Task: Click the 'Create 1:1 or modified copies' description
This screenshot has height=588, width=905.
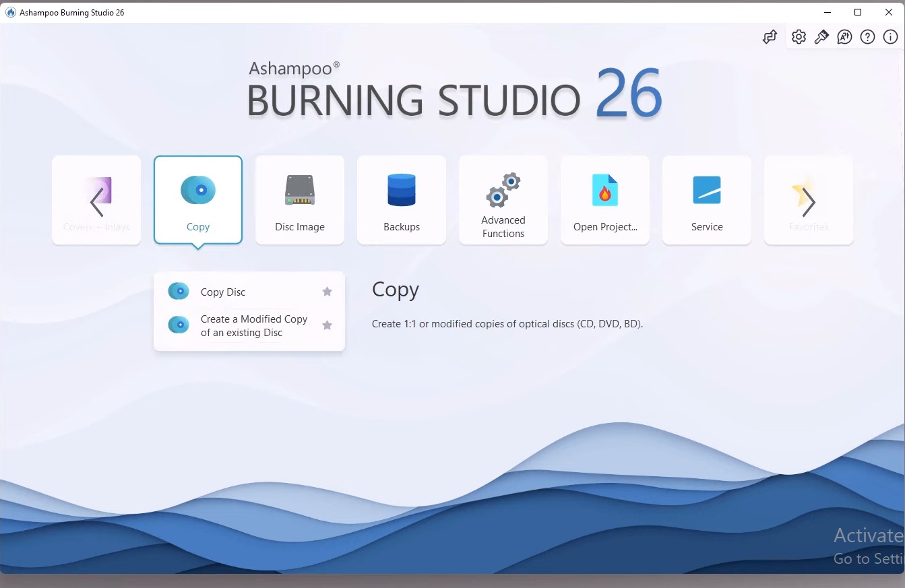Action: 507,324
